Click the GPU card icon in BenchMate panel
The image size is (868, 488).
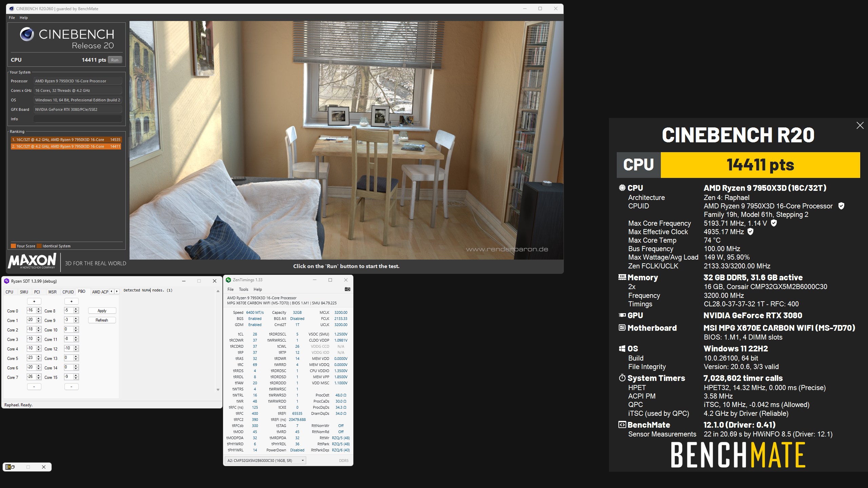(x=622, y=315)
